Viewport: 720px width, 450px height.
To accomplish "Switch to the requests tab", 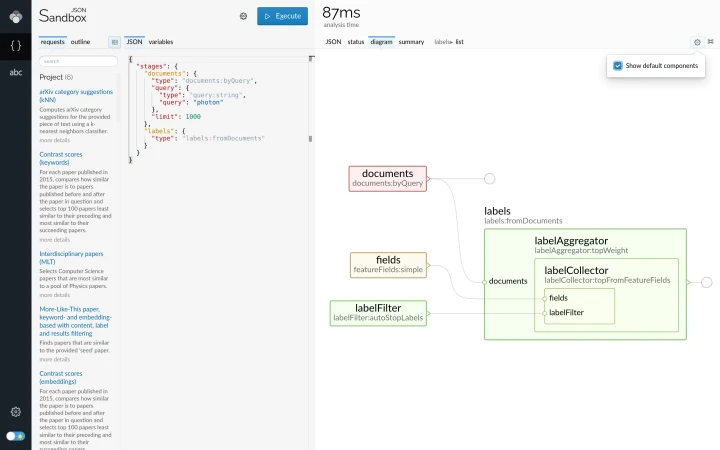I will 52,42.
